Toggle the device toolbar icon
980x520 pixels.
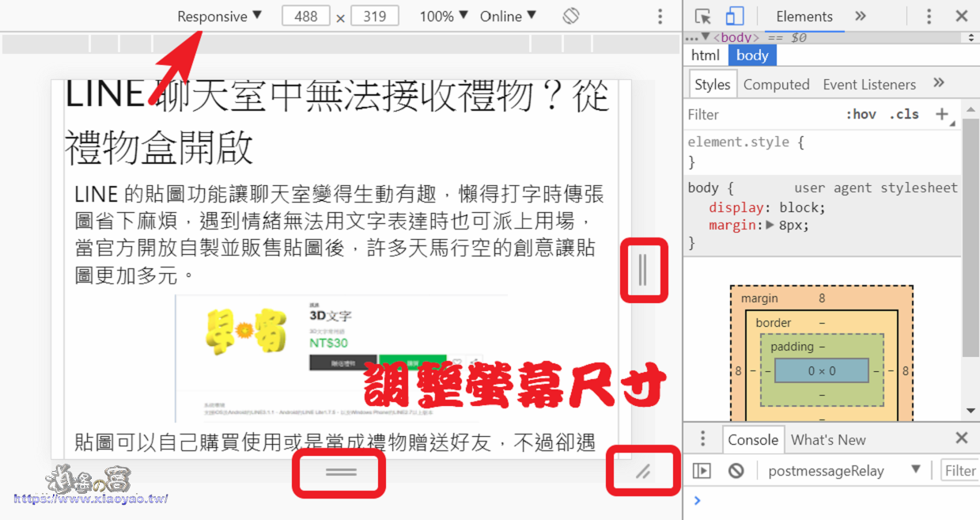point(735,16)
